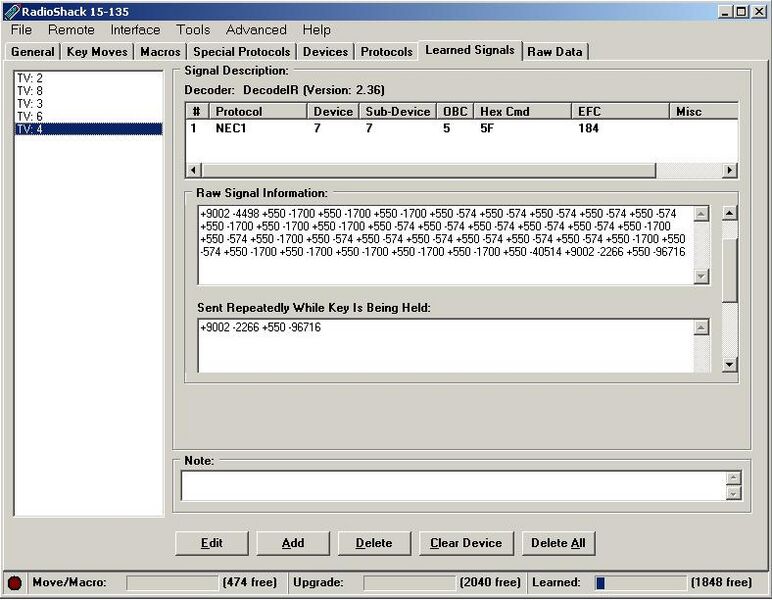Click in the Note text field
772x600 pixels.
[453, 486]
